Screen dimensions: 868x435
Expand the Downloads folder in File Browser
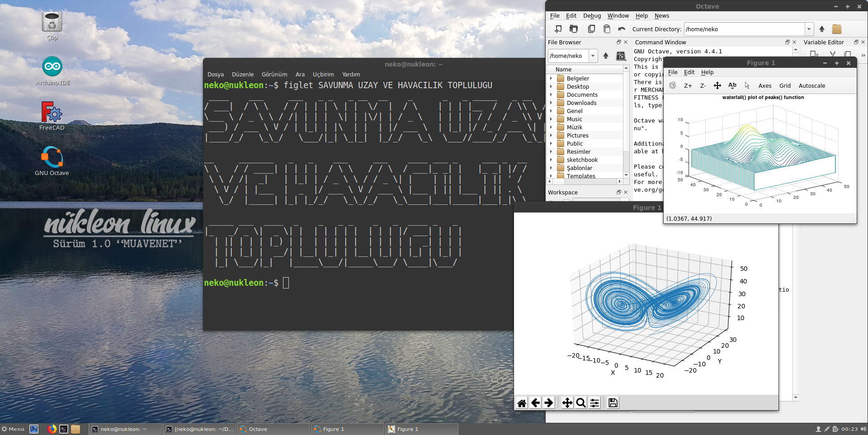[x=551, y=103]
